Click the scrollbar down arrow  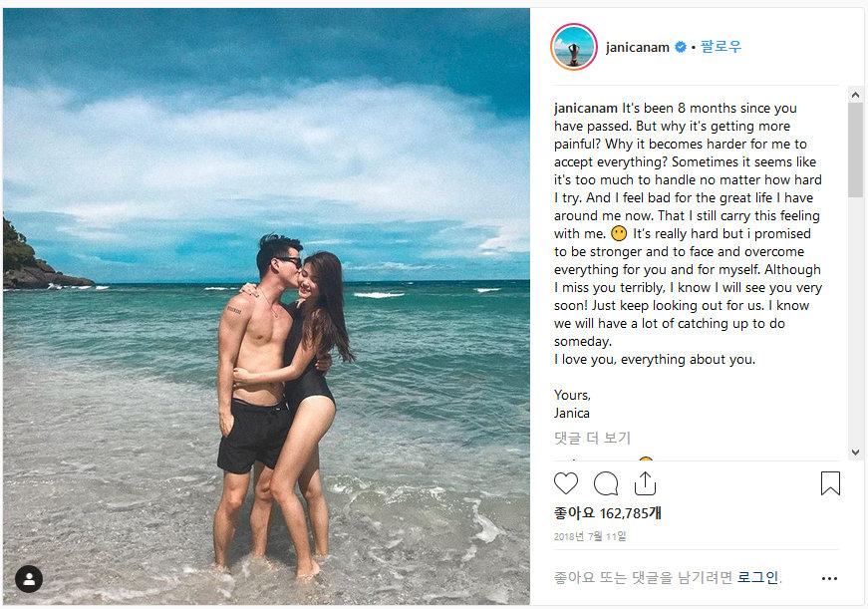click(x=855, y=452)
